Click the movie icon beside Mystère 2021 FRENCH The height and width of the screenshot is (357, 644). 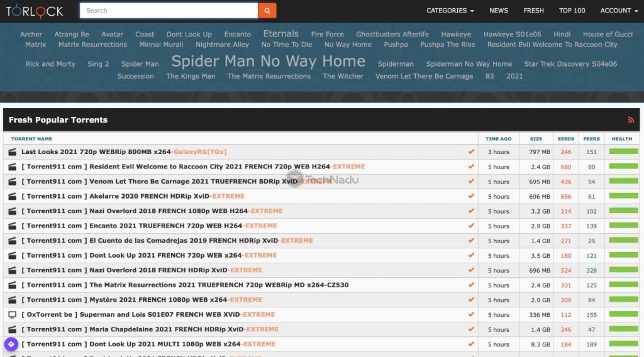(13, 300)
